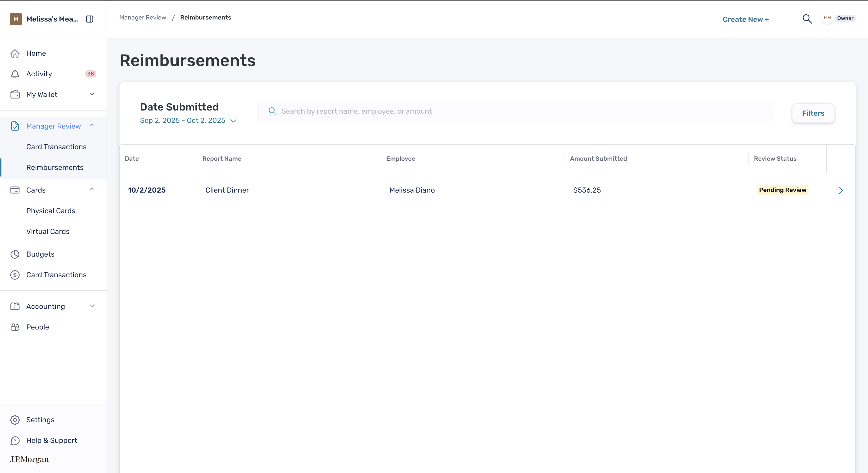
Task: Open Virtual Cards
Action: point(48,231)
